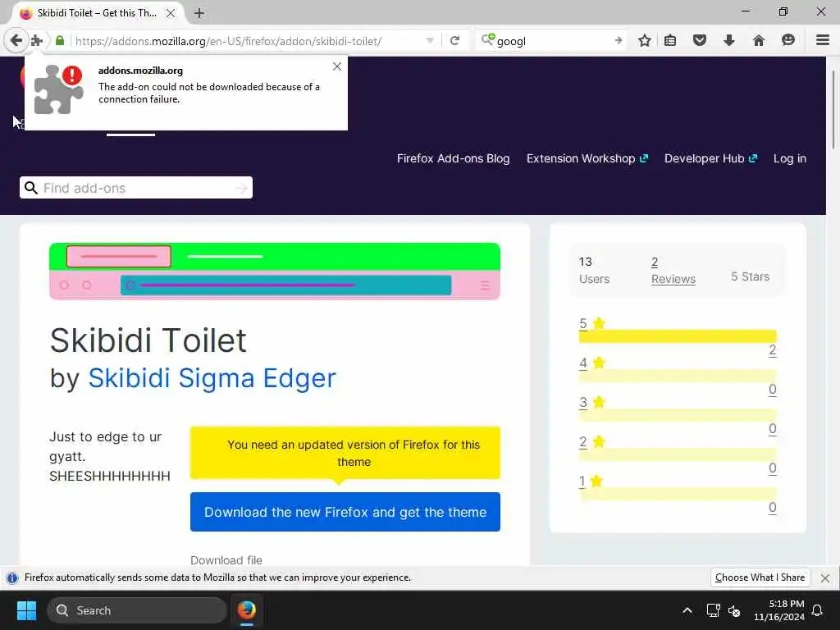This screenshot has height=630, width=840.
Task: Click the Find add-ons magnifier icon
Action: pyautogui.click(x=32, y=188)
